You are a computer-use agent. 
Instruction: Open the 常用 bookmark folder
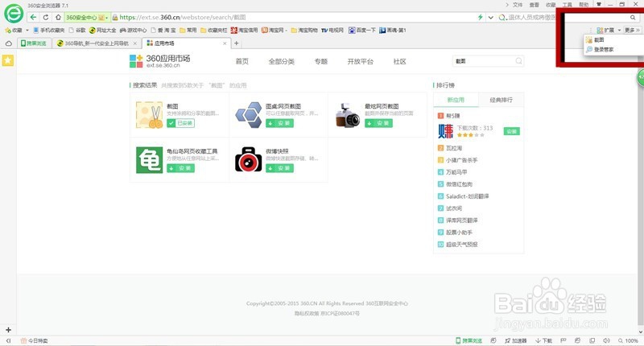[x=188, y=30]
